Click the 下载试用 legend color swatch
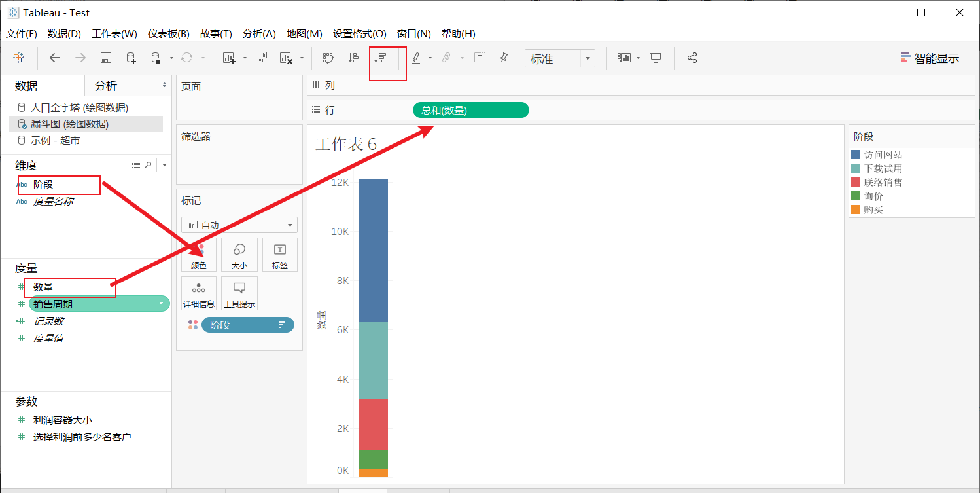 [856, 168]
